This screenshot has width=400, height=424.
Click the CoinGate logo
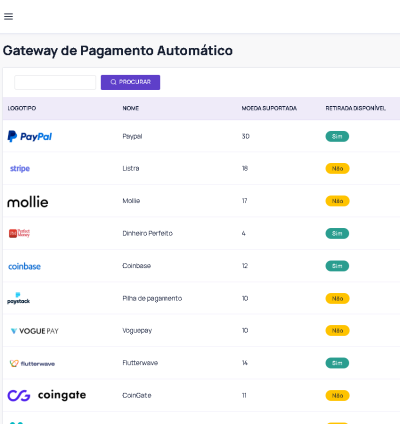47,395
